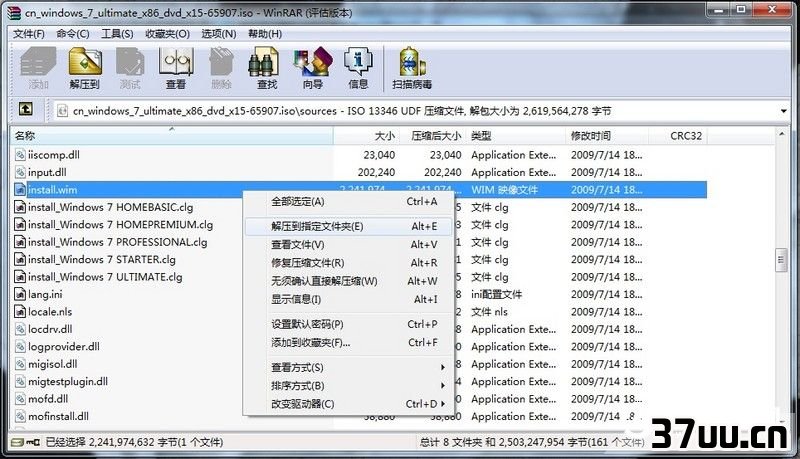Choose 修复压缩文件(R) in context menu
The image size is (800, 459).
pyautogui.click(x=349, y=263)
